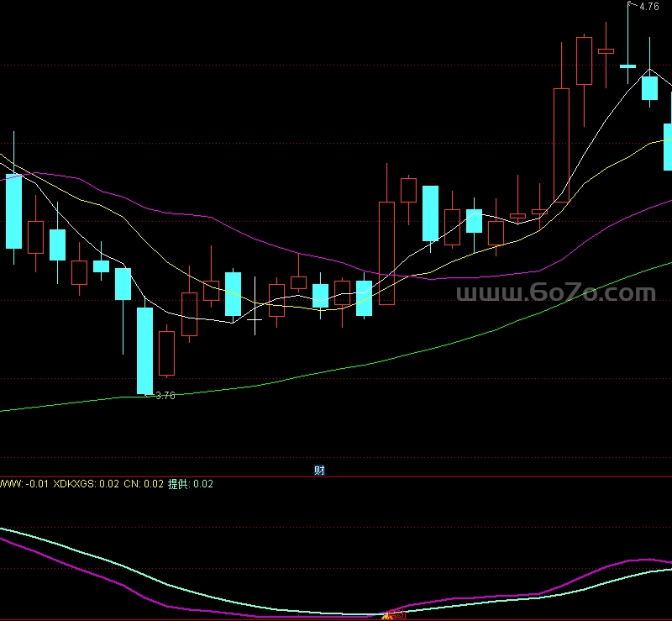Select the tall cyan candle at the 3.76 low
The image size is (672, 621).
click(144, 350)
